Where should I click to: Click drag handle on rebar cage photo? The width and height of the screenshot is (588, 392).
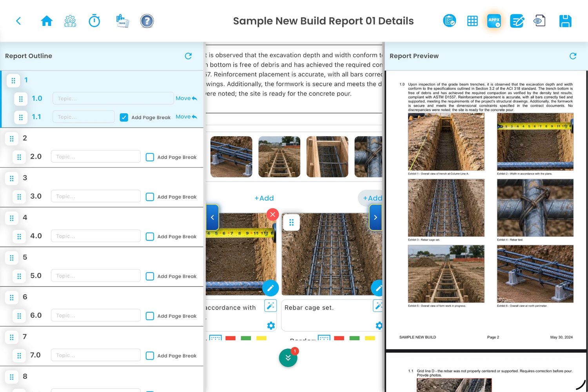pos(291,222)
